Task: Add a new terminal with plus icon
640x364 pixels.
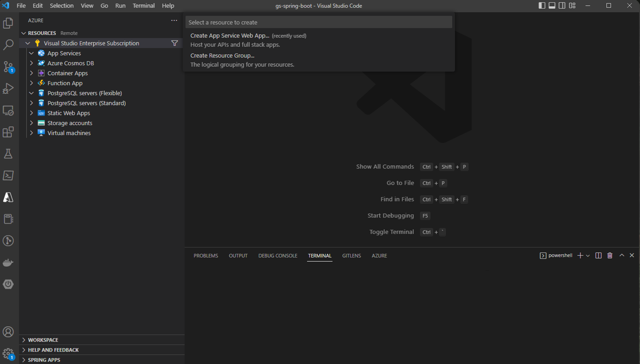Action: [x=580, y=255]
